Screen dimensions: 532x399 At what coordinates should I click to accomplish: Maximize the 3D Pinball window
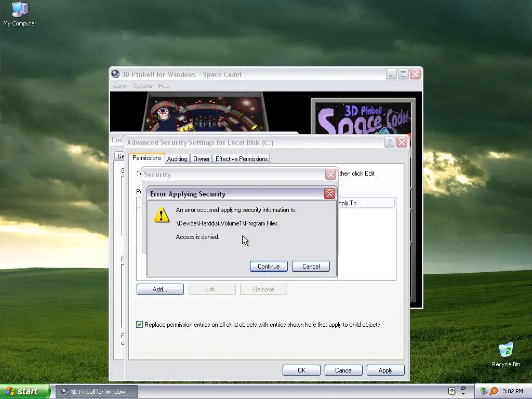[x=403, y=74]
